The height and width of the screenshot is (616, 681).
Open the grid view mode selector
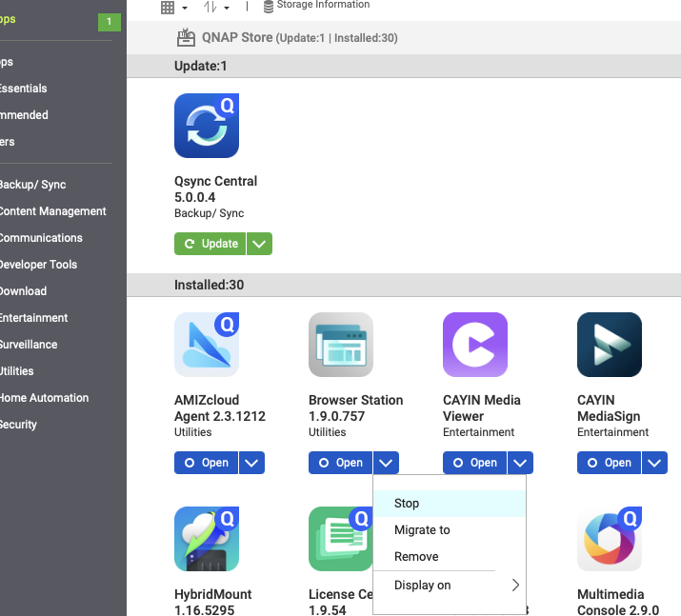tap(173, 8)
